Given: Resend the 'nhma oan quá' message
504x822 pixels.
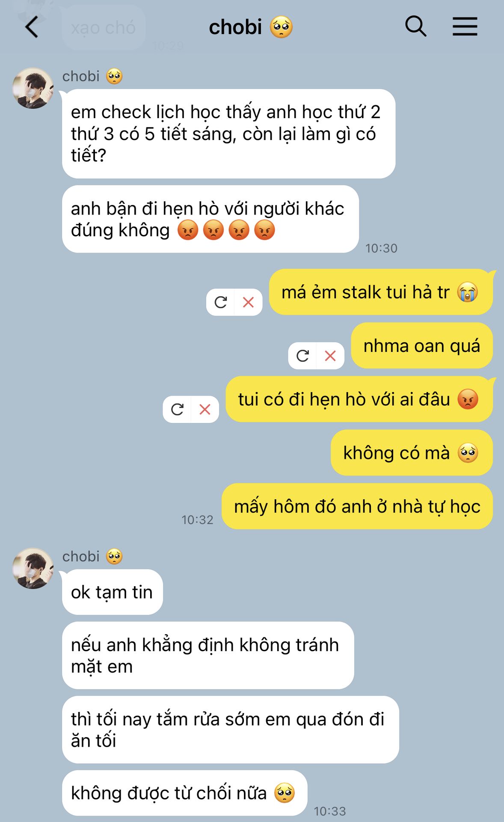Looking at the screenshot, I should coord(302,356).
